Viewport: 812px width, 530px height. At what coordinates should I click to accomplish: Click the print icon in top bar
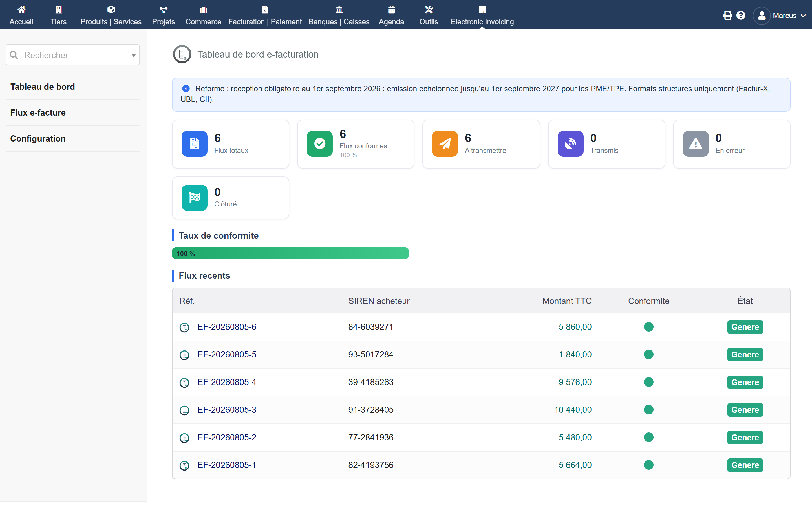[727, 15]
